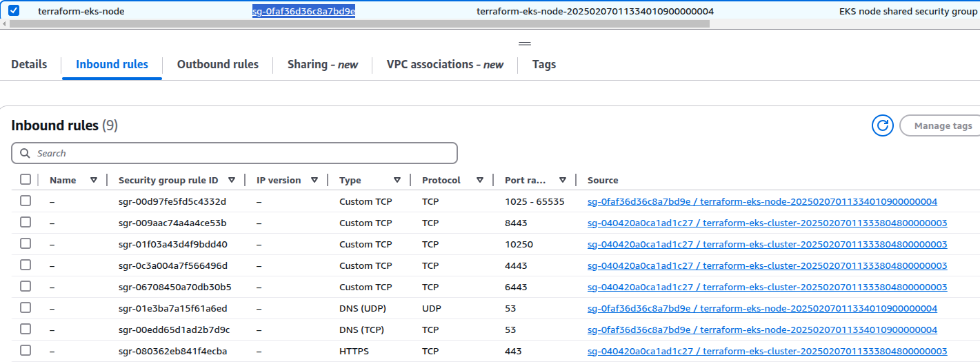Open the VPC associations tab
The image size is (980, 364).
coord(445,64)
